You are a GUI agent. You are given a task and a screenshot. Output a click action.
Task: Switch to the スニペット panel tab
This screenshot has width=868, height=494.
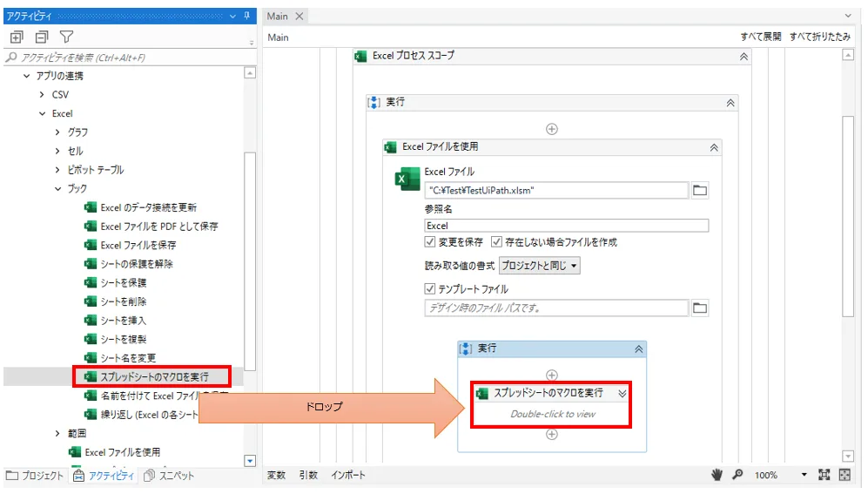tap(170, 476)
